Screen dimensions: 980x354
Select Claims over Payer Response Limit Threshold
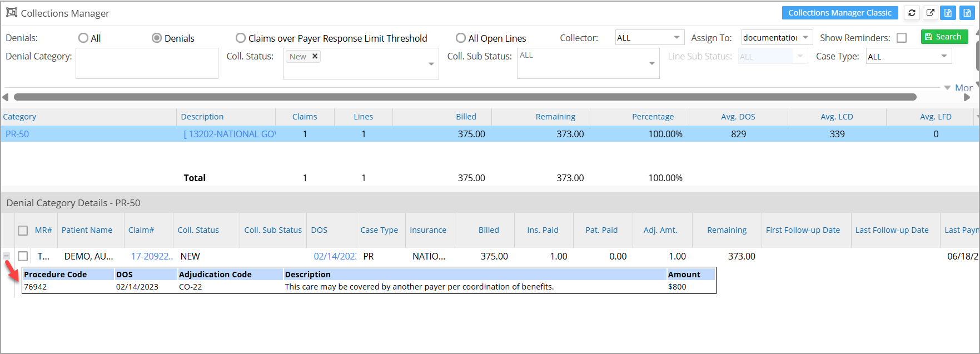click(241, 38)
